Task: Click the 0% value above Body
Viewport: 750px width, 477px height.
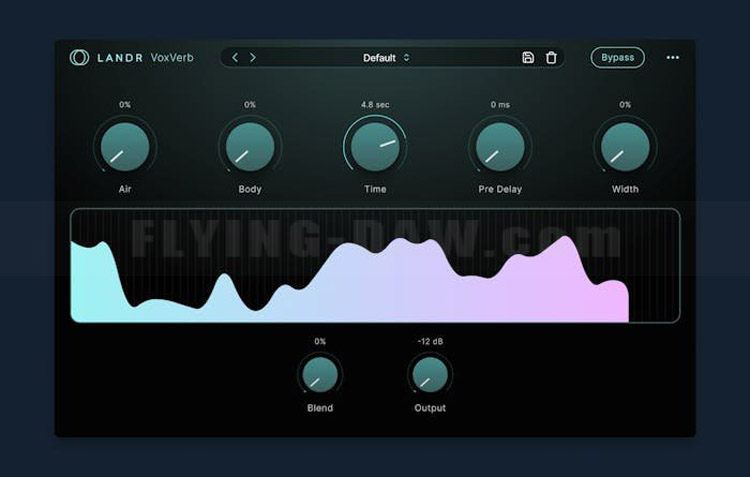Action: (250, 104)
